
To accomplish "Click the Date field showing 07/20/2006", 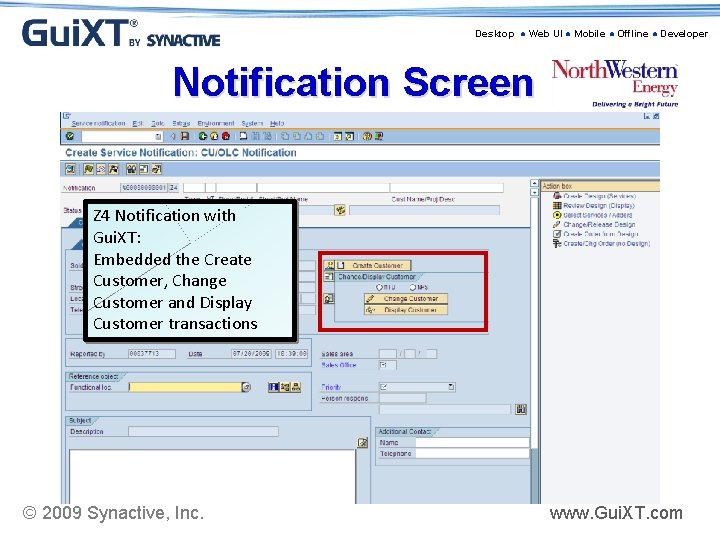I will tap(251, 354).
